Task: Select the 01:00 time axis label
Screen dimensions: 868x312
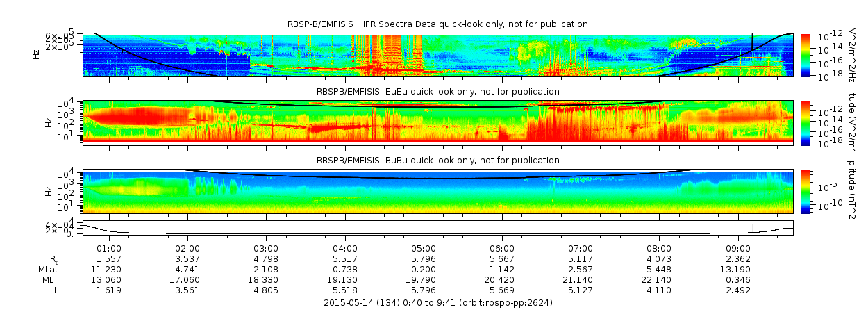Action: tap(109, 248)
